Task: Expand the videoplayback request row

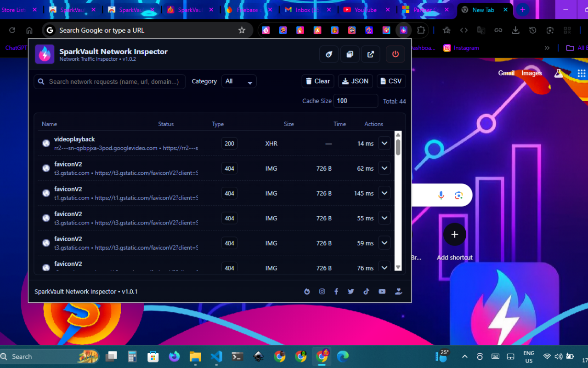Action: pos(384,144)
